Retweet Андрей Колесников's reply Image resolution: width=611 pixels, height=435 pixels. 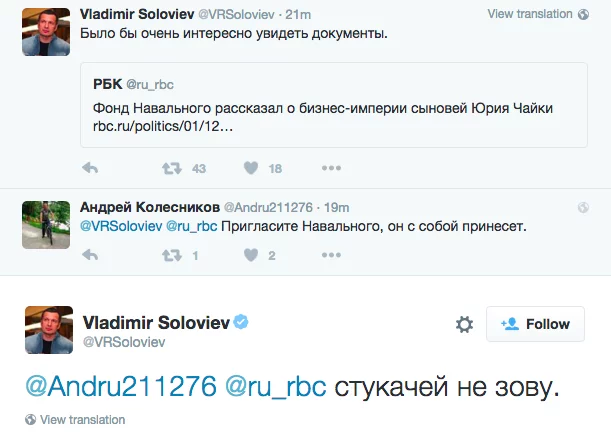point(171,256)
